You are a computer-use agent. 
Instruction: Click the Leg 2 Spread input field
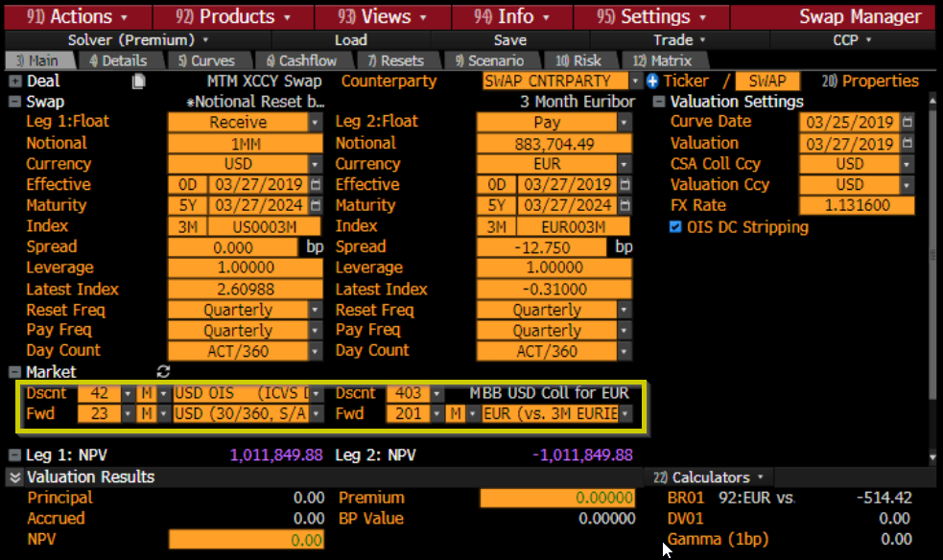pyautogui.click(x=544, y=247)
